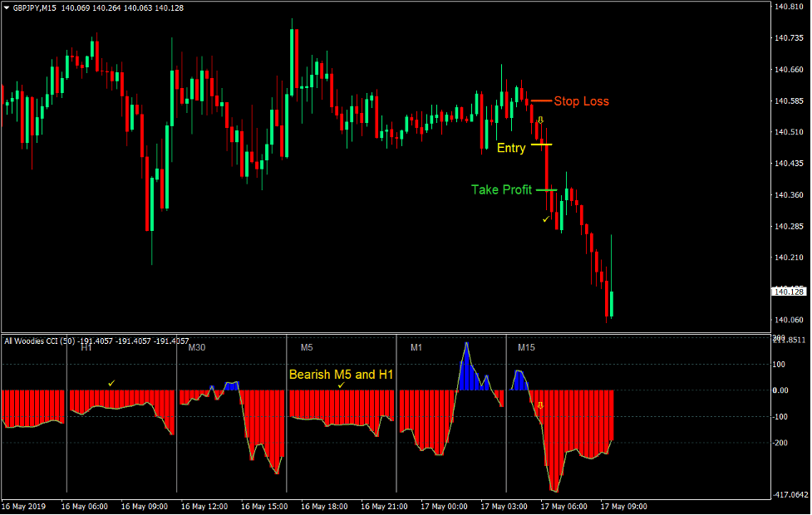This screenshot has width=812, height=515.
Task: Click the Bearish M5 and H1 label
Action: (342, 375)
